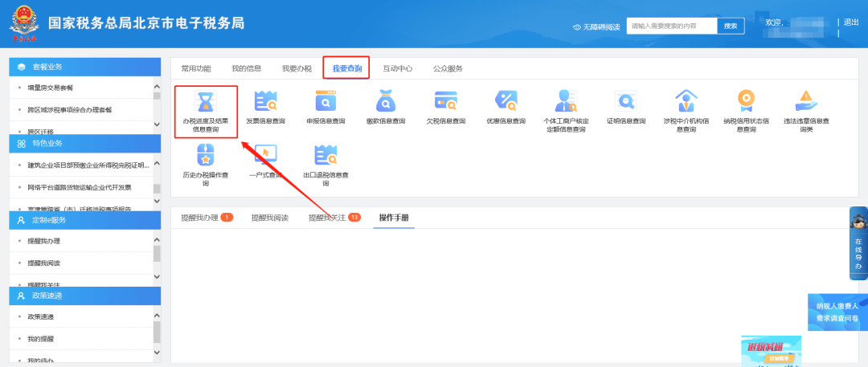Image resolution: width=868 pixels, height=367 pixels.
Task: Open 一户式查询 monitor icon
Action: click(x=265, y=154)
